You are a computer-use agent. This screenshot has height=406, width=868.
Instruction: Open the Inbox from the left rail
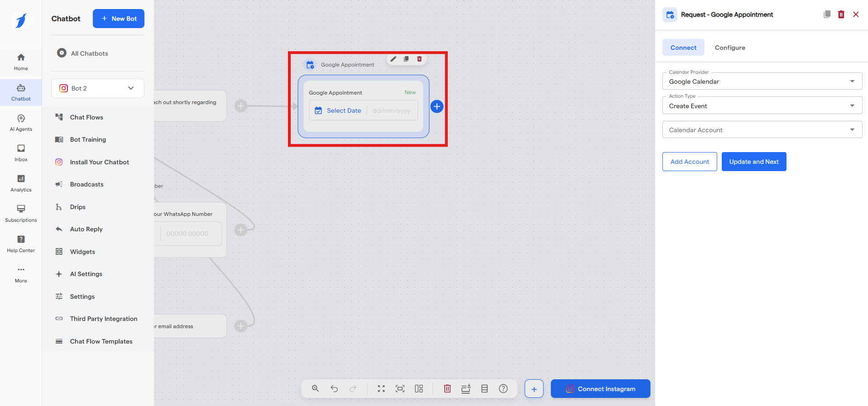pyautogui.click(x=21, y=153)
